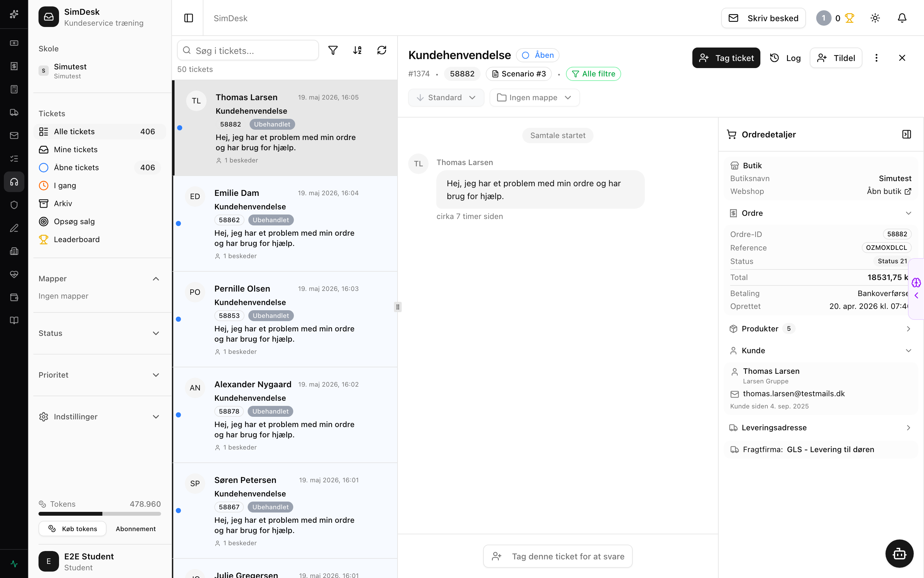Viewport: 924px width, 578px height.
Task: Focus the Søg i tickets search field
Action: click(x=248, y=50)
